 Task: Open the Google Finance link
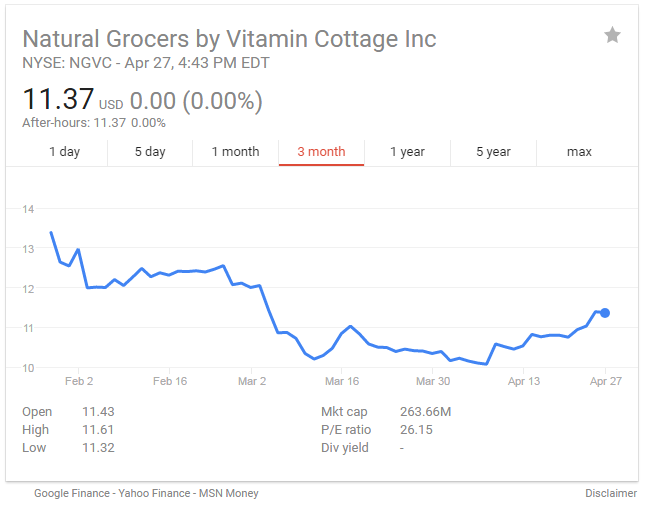pyautogui.click(x=75, y=493)
